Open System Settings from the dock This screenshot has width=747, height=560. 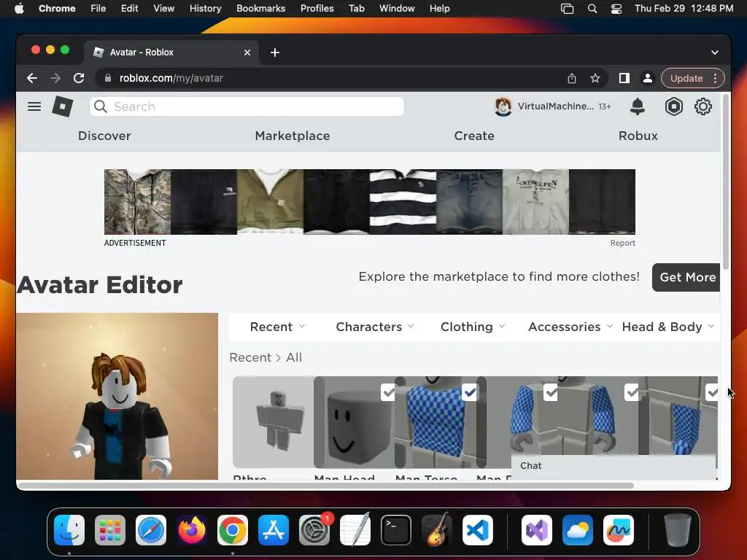coord(314,530)
